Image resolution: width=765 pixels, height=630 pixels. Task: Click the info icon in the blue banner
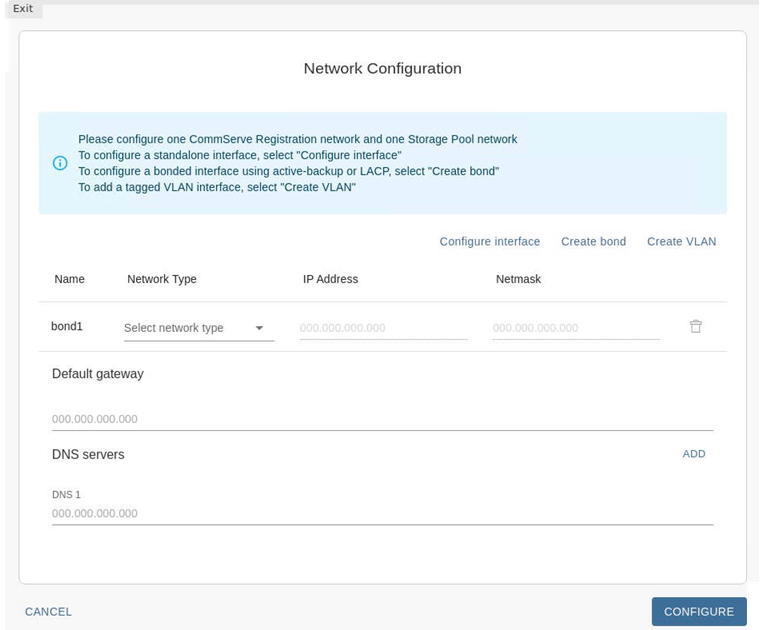click(60, 163)
